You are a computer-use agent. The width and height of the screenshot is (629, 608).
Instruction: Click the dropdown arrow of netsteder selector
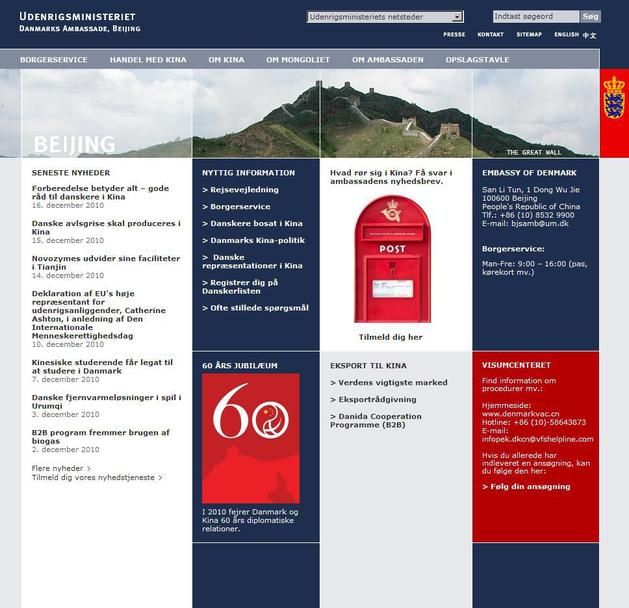point(457,17)
